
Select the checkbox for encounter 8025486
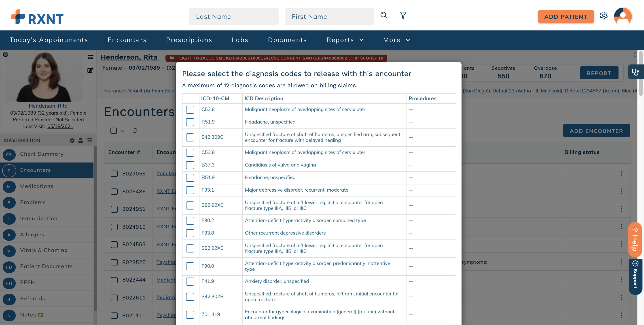114,191
